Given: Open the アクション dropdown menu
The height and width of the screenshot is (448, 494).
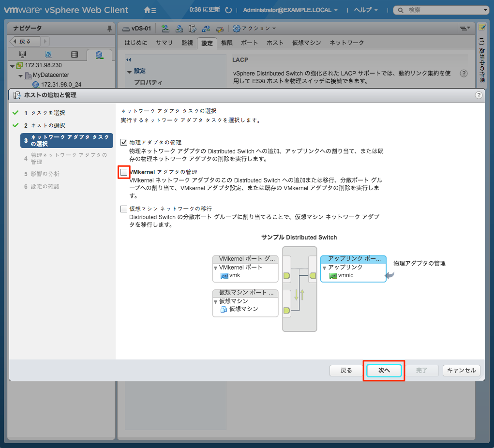Looking at the screenshot, I should coord(254,29).
